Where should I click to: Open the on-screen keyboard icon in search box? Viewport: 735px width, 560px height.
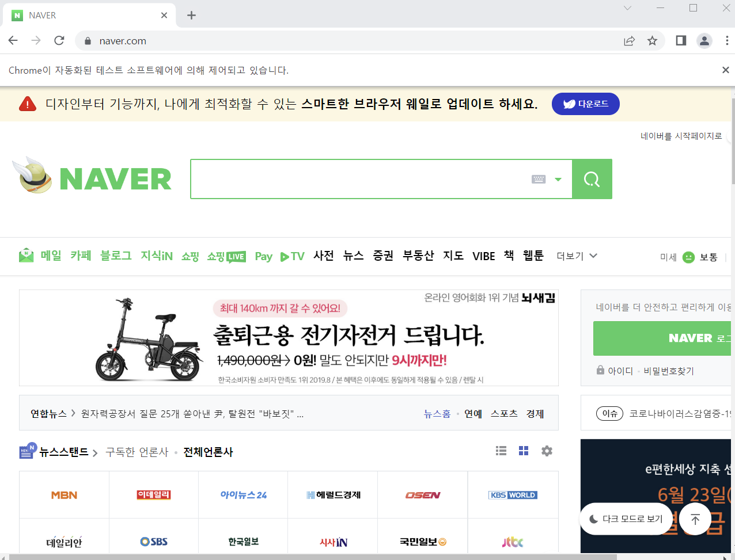pos(539,180)
